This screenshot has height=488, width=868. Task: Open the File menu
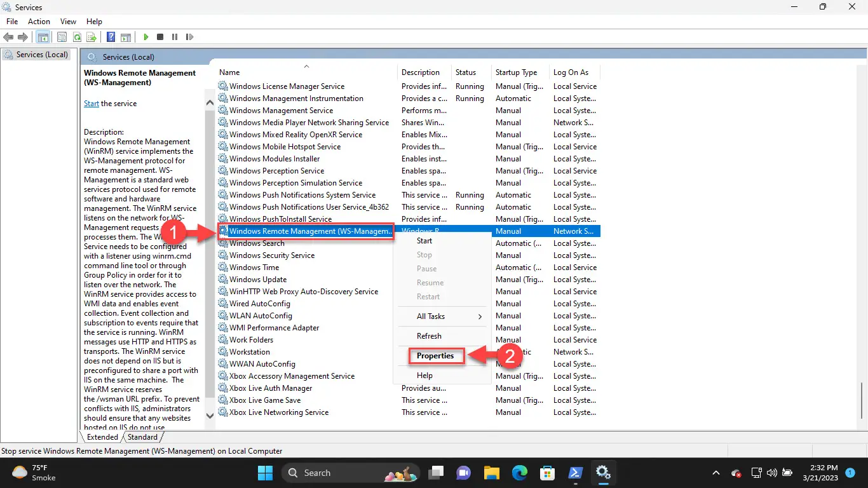click(12, 21)
